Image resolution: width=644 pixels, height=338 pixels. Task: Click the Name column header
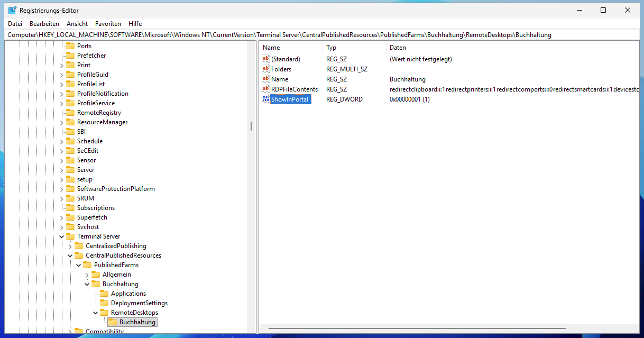click(291, 48)
